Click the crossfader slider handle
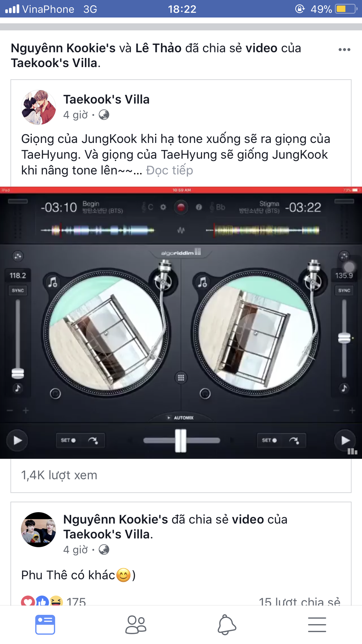The height and width of the screenshot is (644, 362). tap(181, 440)
